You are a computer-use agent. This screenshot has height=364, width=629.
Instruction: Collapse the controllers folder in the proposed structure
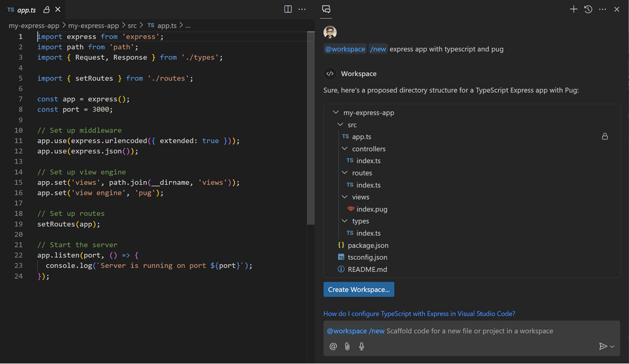click(x=345, y=148)
